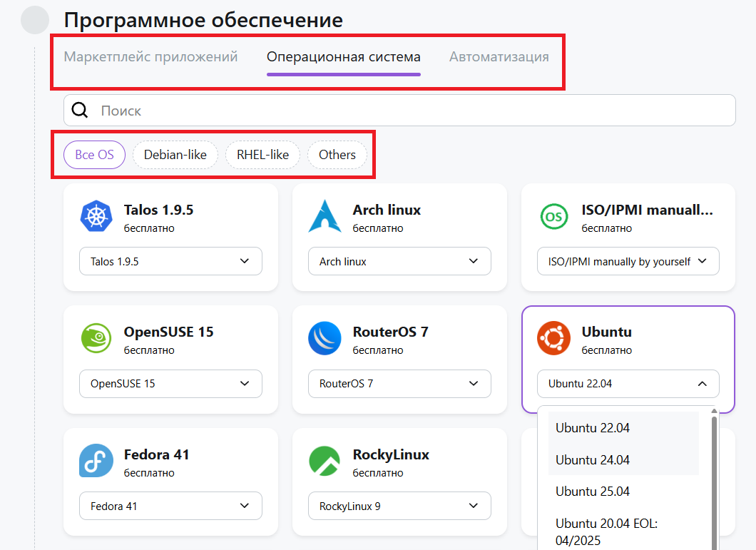The image size is (756, 550).
Task: Filter by RHEL-like systems
Action: coord(262,155)
